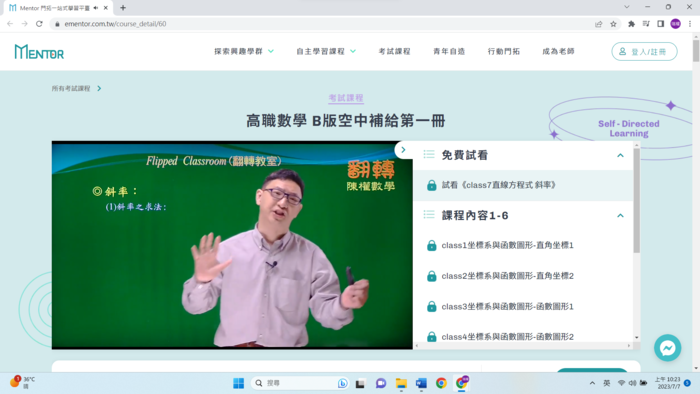Collapse the 課程內容1-6 section
Image resolution: width=700 pixels, height=394 pixels.
pyautogui.click(x=620, y=216)
